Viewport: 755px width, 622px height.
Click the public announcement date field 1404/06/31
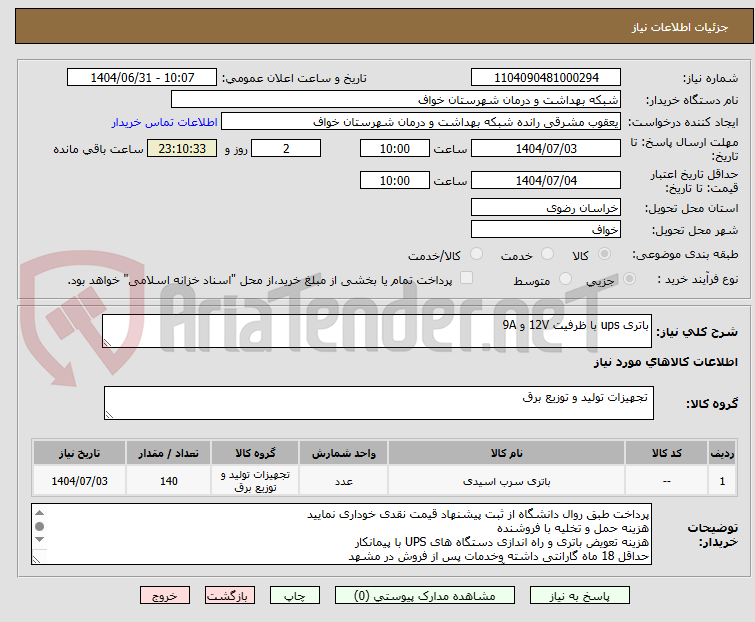point(142,78)
